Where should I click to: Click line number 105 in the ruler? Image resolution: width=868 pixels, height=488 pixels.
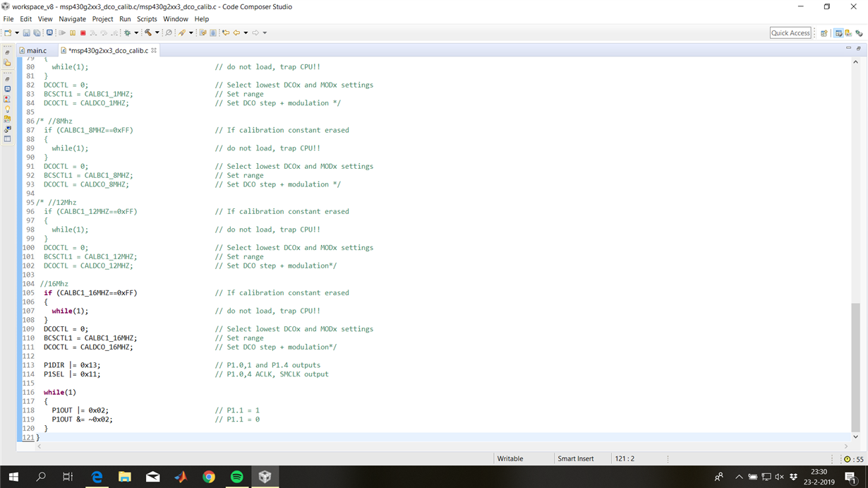[x=28, y=292]
